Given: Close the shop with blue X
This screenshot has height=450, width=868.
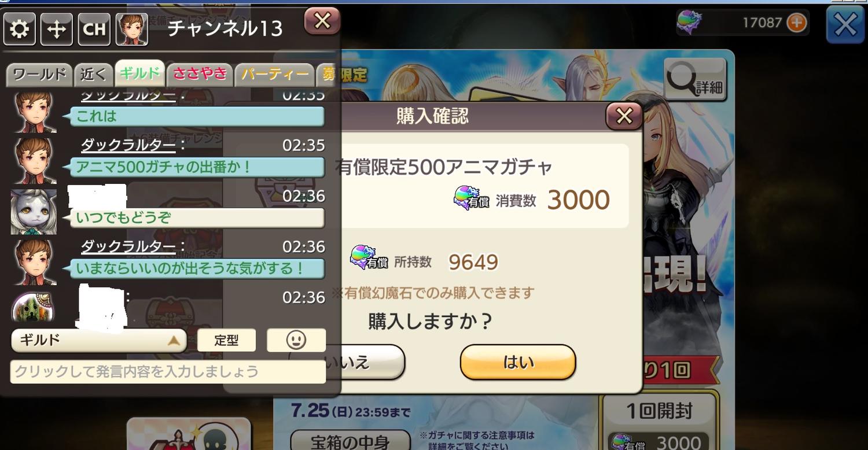Looking at the screenshot, I should point(845,25).
